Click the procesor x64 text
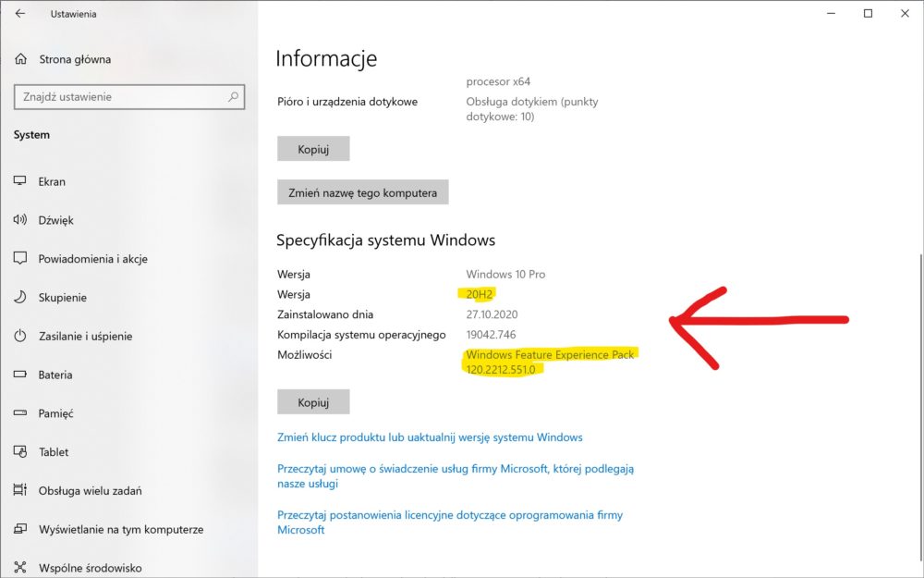The image size is (924, 578). click(x=498, y=81)
